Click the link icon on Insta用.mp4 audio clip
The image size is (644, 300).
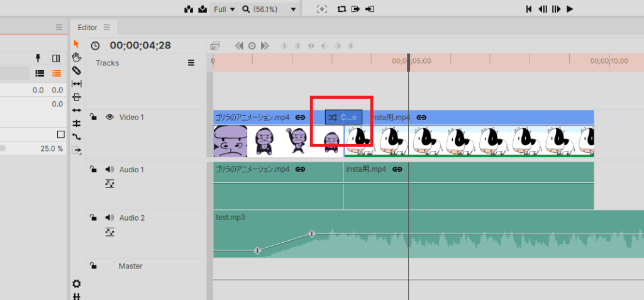(397, 169)
